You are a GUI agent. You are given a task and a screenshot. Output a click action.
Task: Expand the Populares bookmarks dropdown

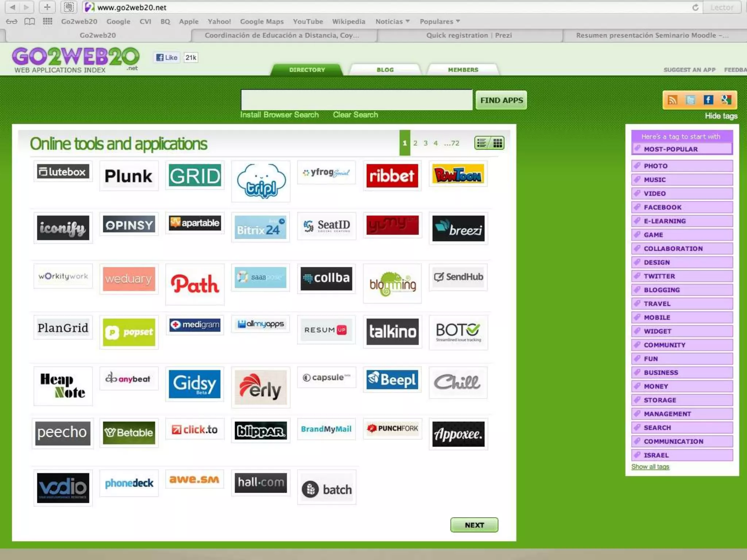tap(440, 22)
